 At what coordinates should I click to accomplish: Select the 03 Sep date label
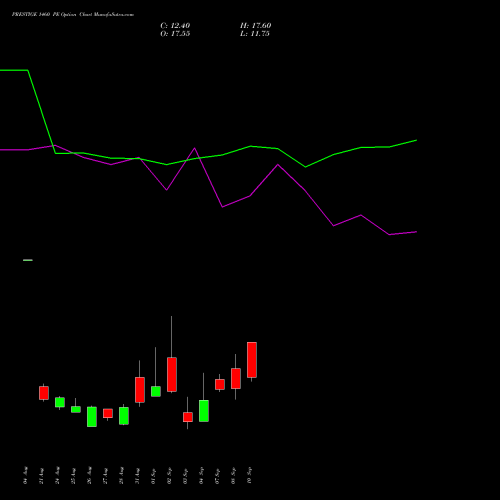coord(185,476)
